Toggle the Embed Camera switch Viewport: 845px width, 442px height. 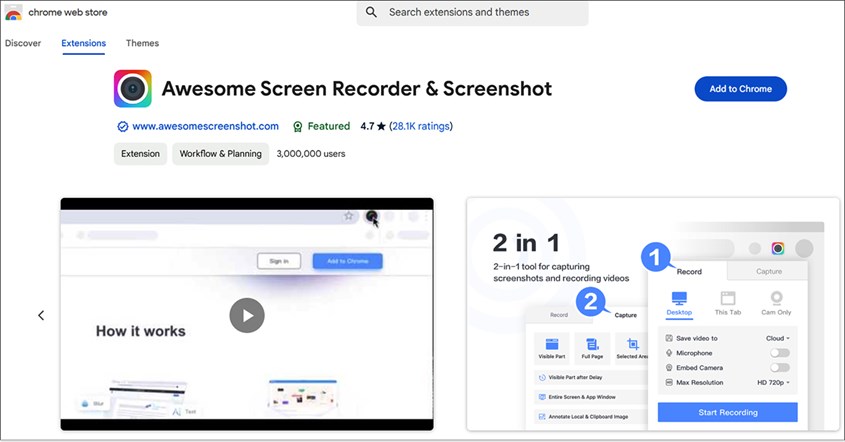click(x=780, y=368)
